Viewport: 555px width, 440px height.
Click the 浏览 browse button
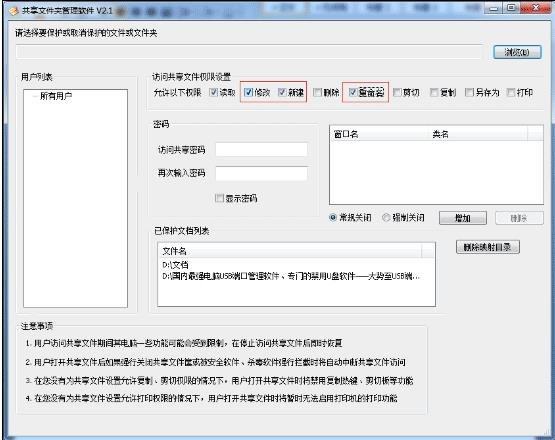coord(517,52)
